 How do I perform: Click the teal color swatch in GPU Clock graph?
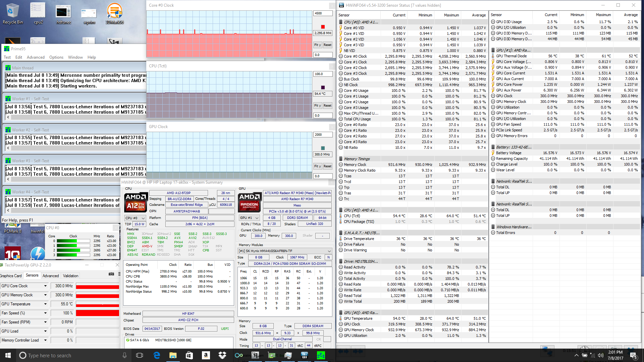pos(323,148)
